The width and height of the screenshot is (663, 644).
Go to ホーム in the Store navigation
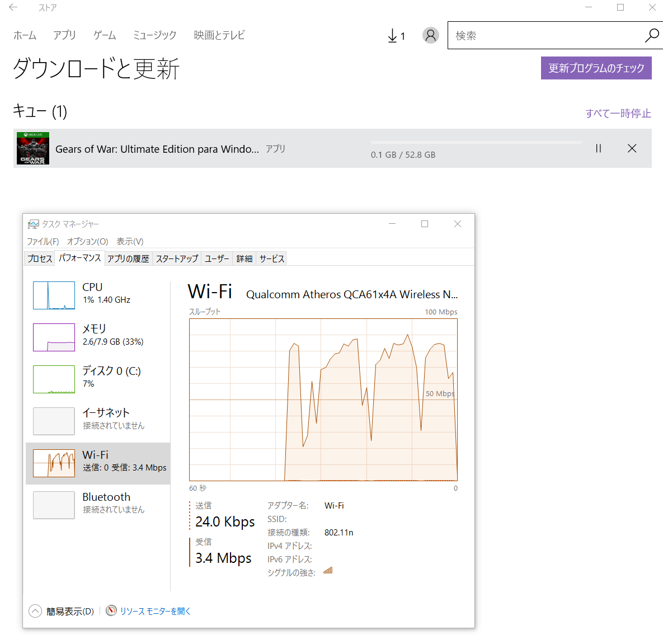pos(25,35)
